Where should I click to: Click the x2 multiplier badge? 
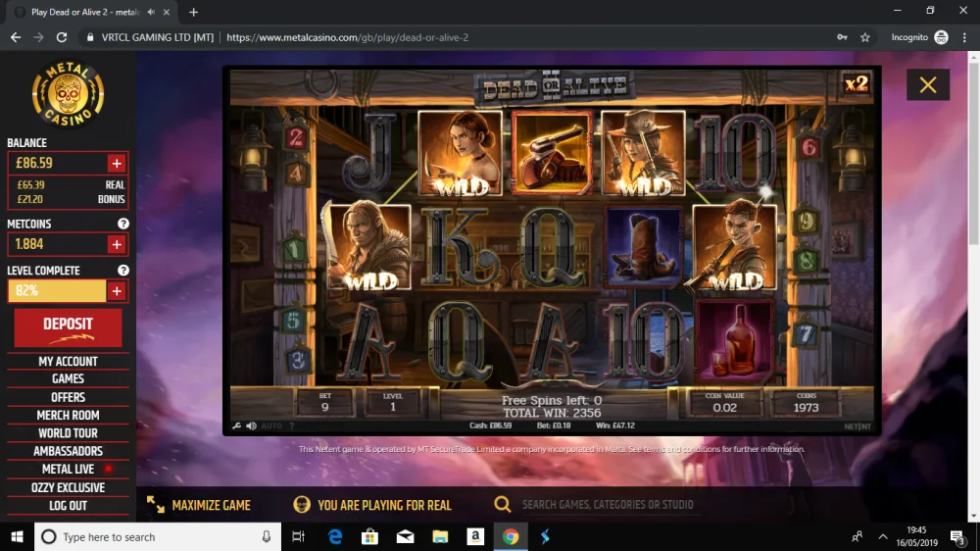(x=857, y=83)
